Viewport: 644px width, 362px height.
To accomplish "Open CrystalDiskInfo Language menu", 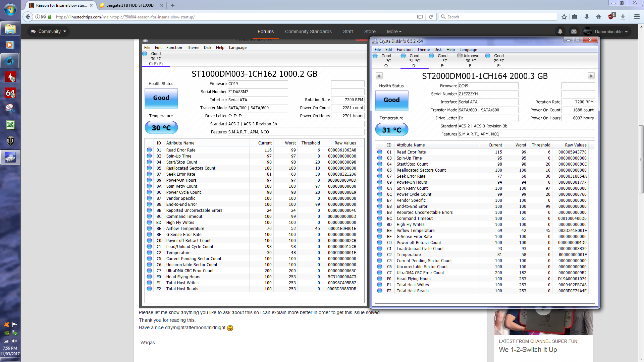I will 468,50.
